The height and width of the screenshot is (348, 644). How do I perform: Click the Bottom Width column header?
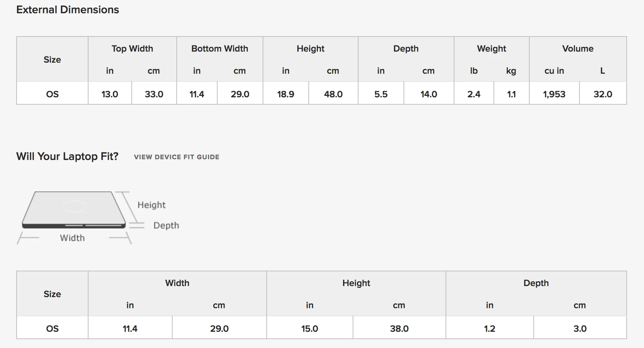(220, 49)
